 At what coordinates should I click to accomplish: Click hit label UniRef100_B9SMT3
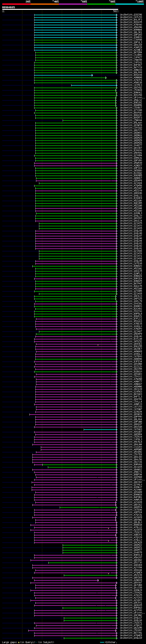tap(131, 118)
